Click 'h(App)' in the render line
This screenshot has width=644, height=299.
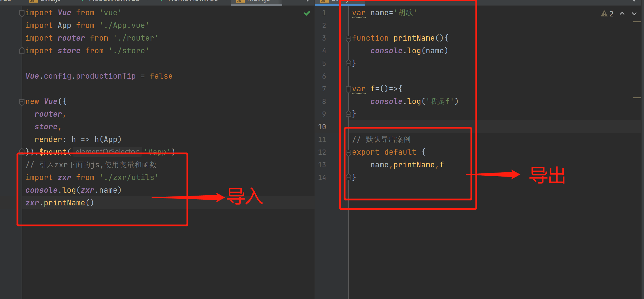pyautogui.click(x=108, y=140)
